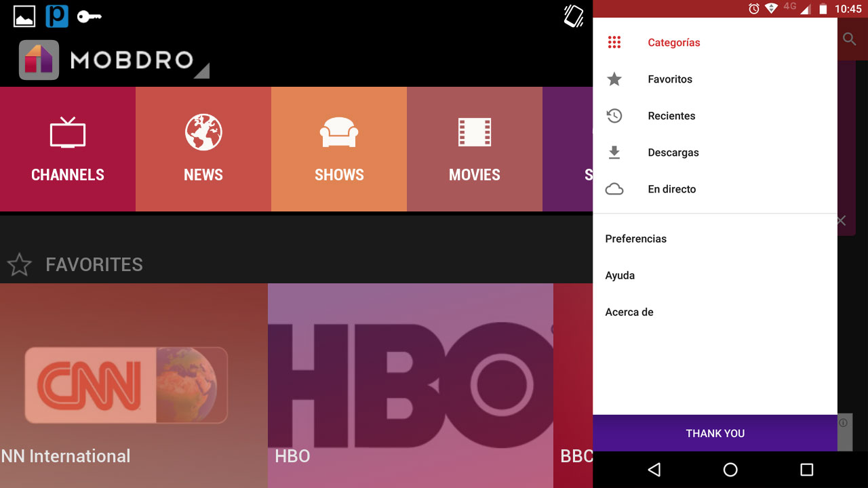Tap the THANK YOU button
868x488 pixels.
coord(715,433)
